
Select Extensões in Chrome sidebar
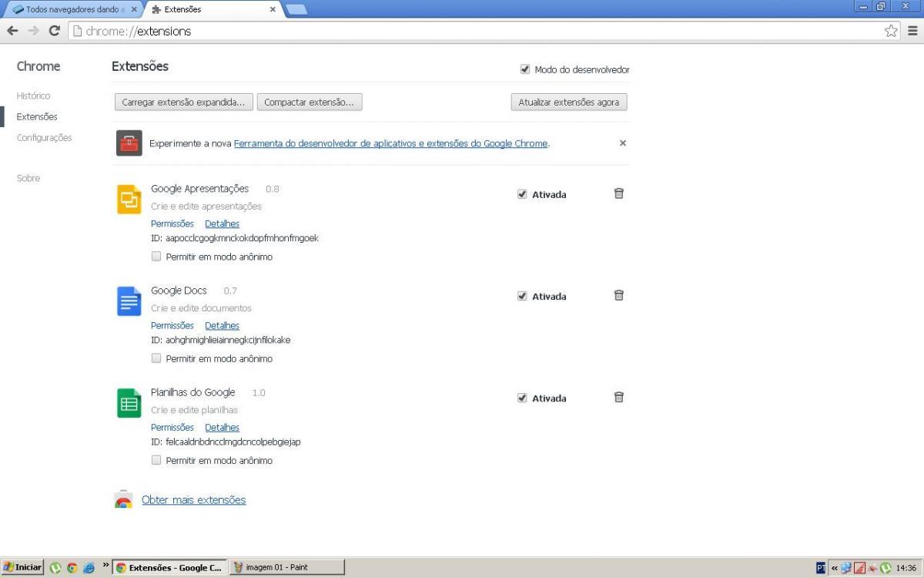(x=37, y=116)
